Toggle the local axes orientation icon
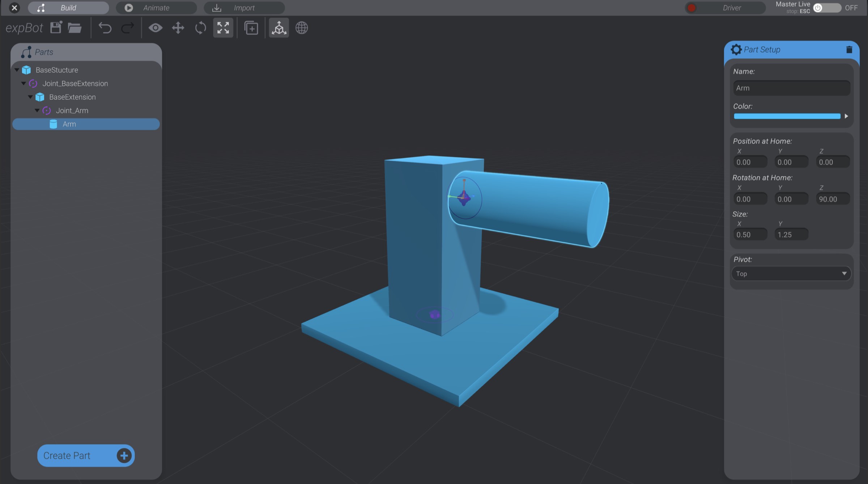868x484 pixels. [278, 28]
